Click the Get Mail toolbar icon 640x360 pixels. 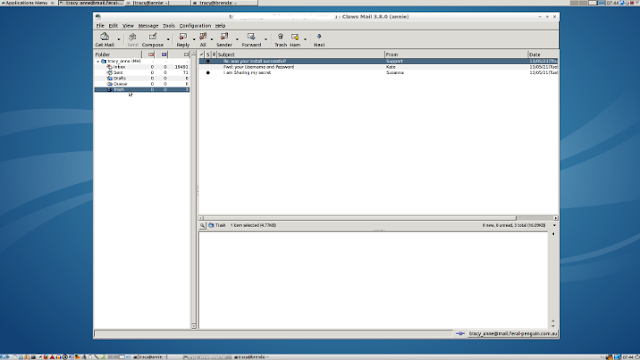(x=104, y=37)
